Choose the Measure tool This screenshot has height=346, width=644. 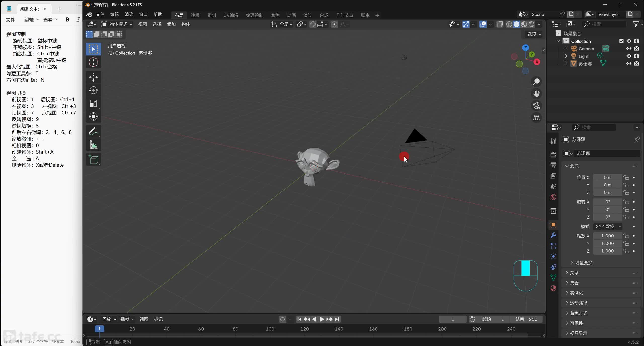pyautogui.click(x=93, y=145)
